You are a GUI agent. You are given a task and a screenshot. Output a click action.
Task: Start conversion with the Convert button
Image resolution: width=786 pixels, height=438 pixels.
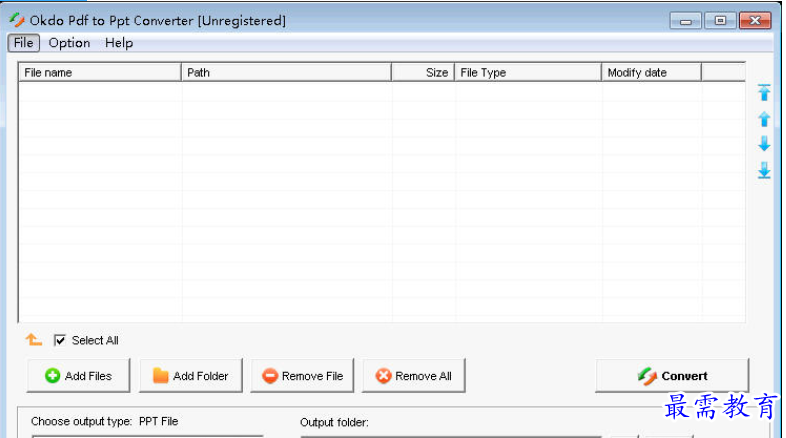[672, 375]
